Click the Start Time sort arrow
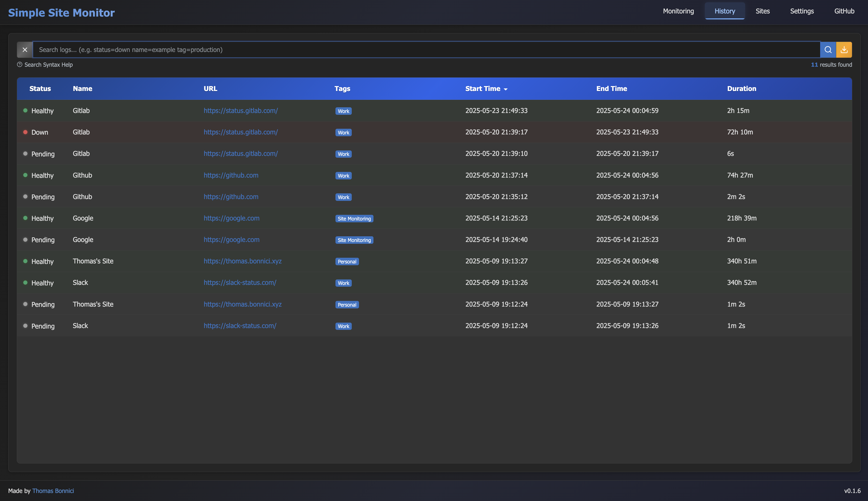Screen dimensions: 868x501 tap(506, 89)
